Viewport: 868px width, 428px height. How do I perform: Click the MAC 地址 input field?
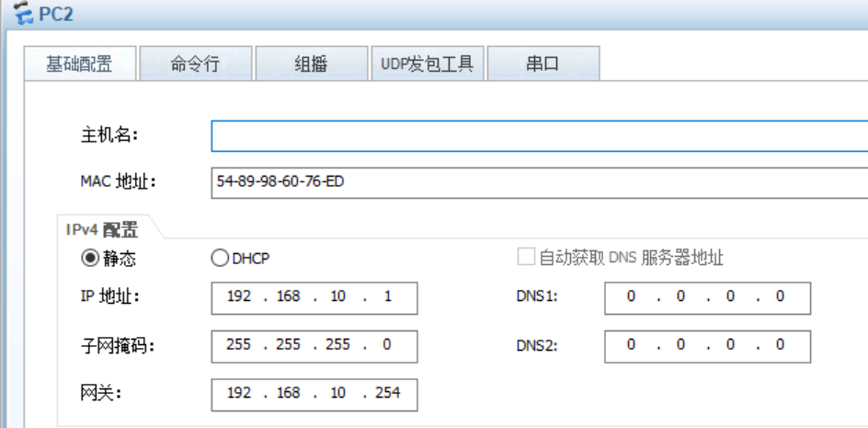539,182
